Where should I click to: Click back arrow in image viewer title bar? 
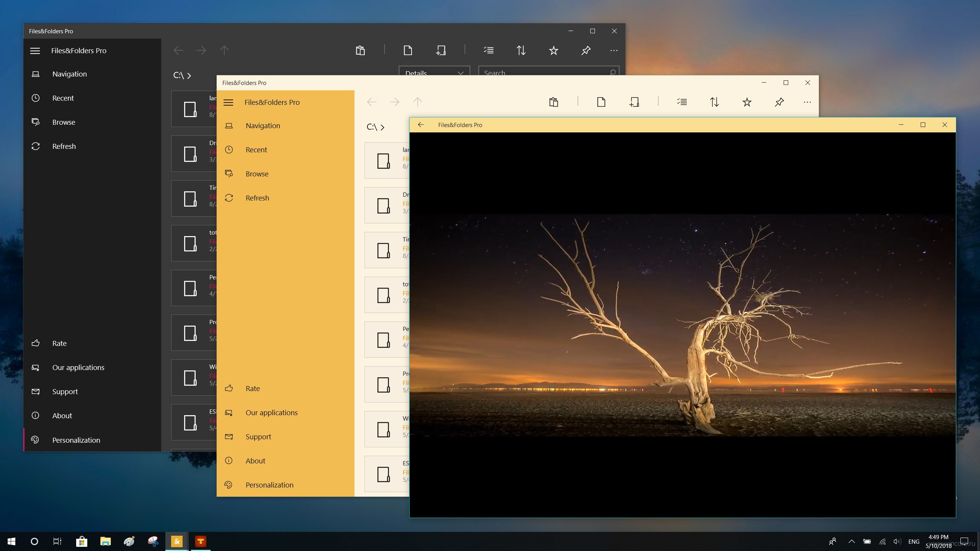[421, 125]
